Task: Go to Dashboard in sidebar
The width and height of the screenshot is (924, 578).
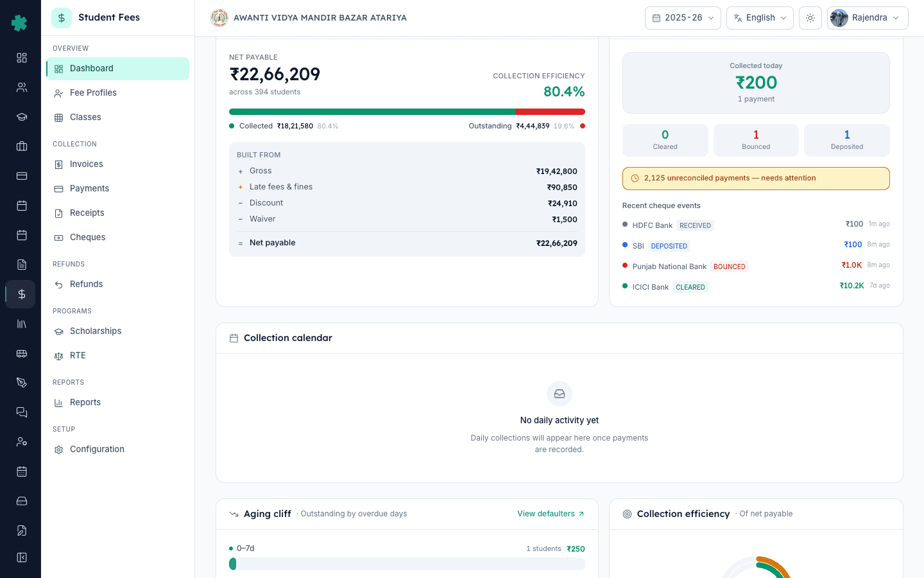Action: click(118, 69)
